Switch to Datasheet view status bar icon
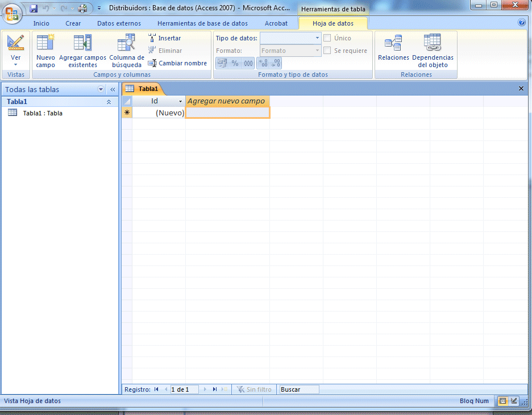The image size is (532, 415). [503, 401]
